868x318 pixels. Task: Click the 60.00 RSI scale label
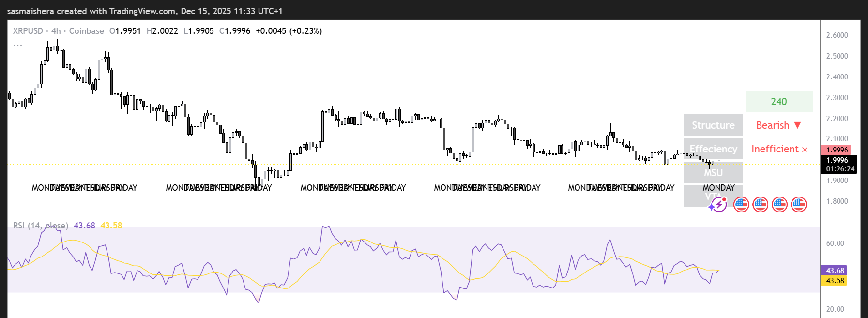835,243
